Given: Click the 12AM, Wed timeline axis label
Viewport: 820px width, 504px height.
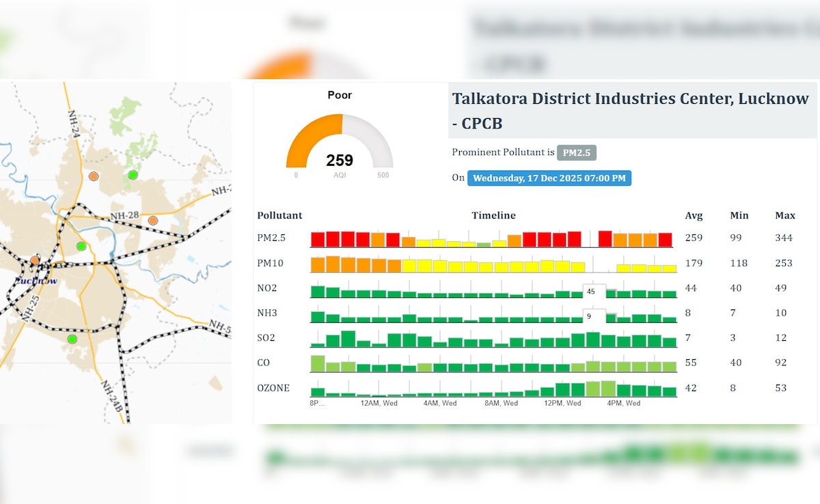Looking at the screenshot, I should (379, 404).
